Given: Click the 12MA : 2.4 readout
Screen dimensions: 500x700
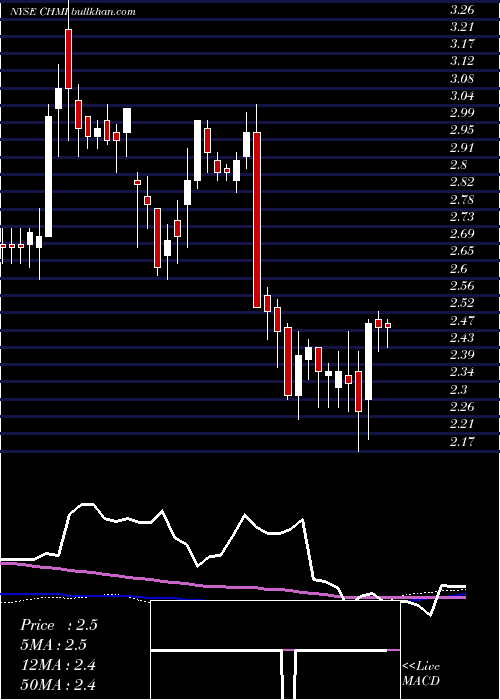Looking at the screenshot, I should coord(58,664).
